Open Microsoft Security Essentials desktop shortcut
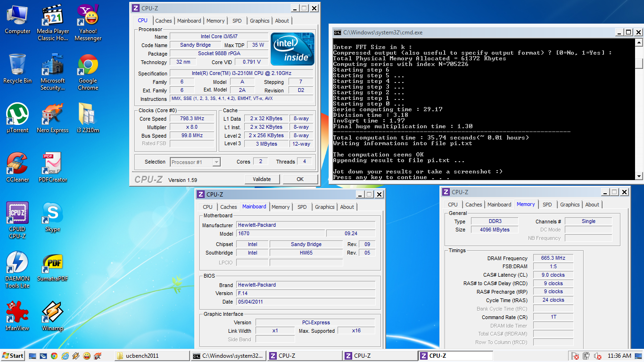The image size is (644, 362). [x=52, y=72]
